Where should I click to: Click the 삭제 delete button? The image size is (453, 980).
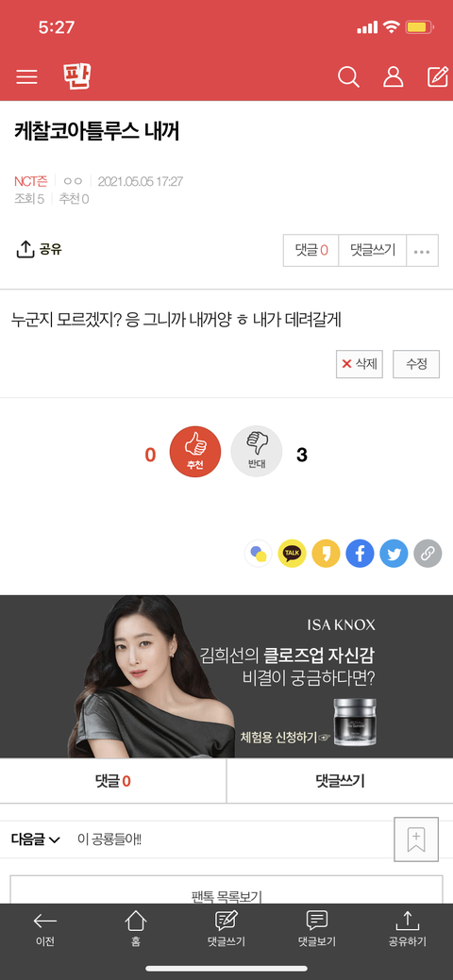click(x=360, y=364)
